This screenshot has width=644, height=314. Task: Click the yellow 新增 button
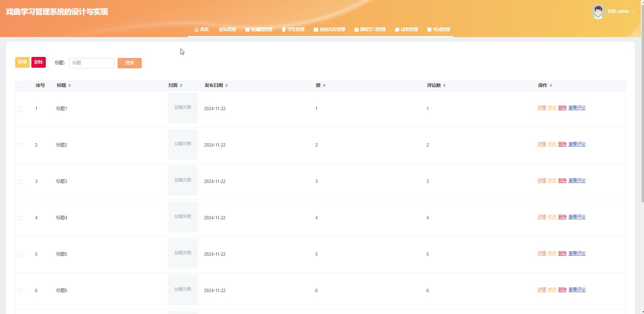(x=22, y=62)
